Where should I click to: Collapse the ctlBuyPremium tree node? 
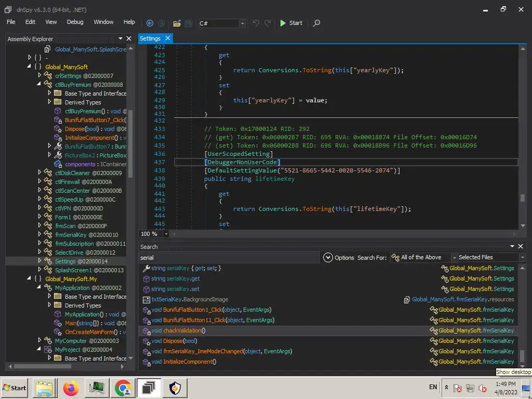[40, 84]
